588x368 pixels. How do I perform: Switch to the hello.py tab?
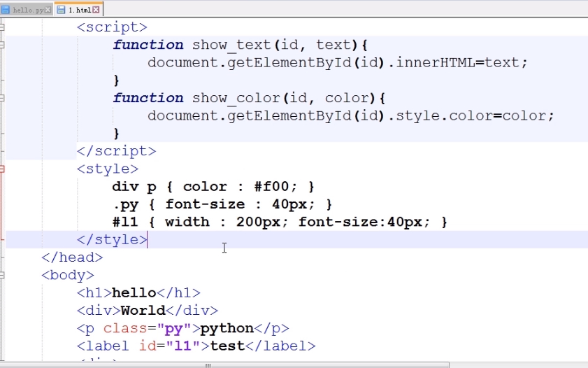(27, 10)
